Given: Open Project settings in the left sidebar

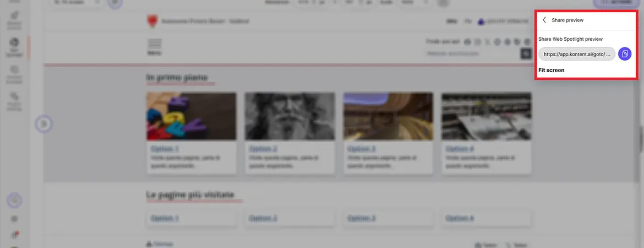Looking at the screenshot, I should tap(14, 101).
